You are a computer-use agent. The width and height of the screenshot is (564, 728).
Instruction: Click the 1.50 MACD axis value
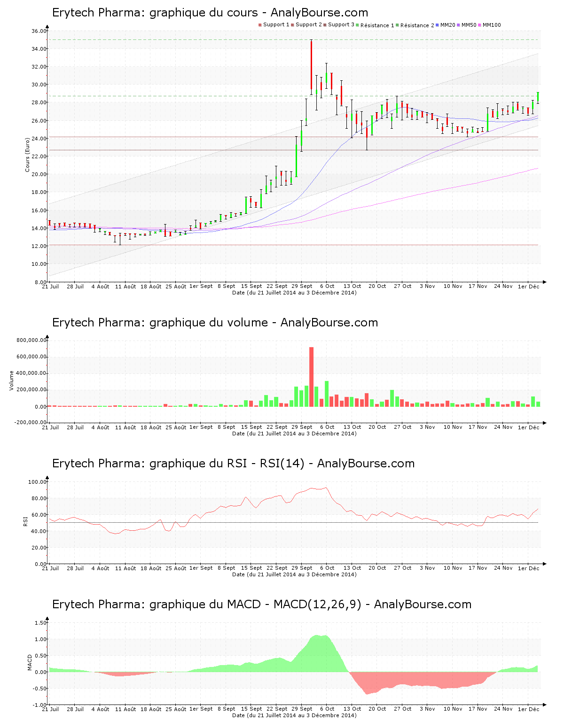[x=41, y=623]
